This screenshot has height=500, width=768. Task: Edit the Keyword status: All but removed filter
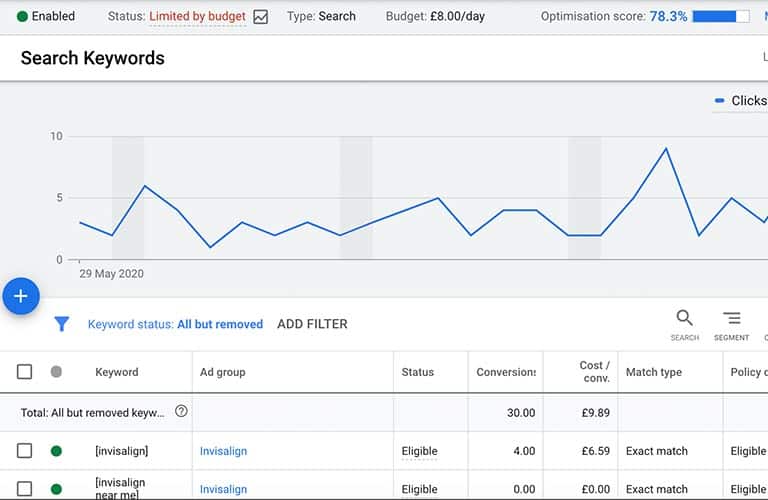point(175,324)
